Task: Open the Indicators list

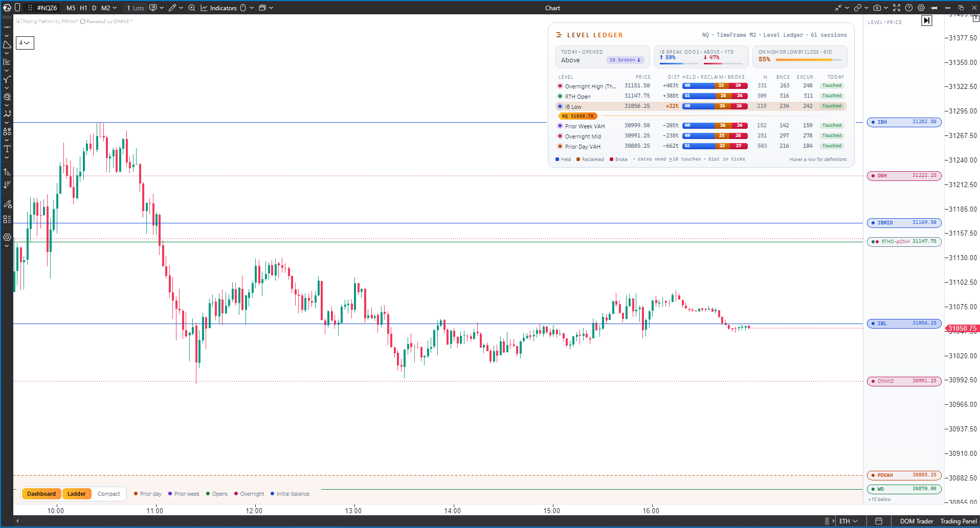Action: click(x=218, y=8)
